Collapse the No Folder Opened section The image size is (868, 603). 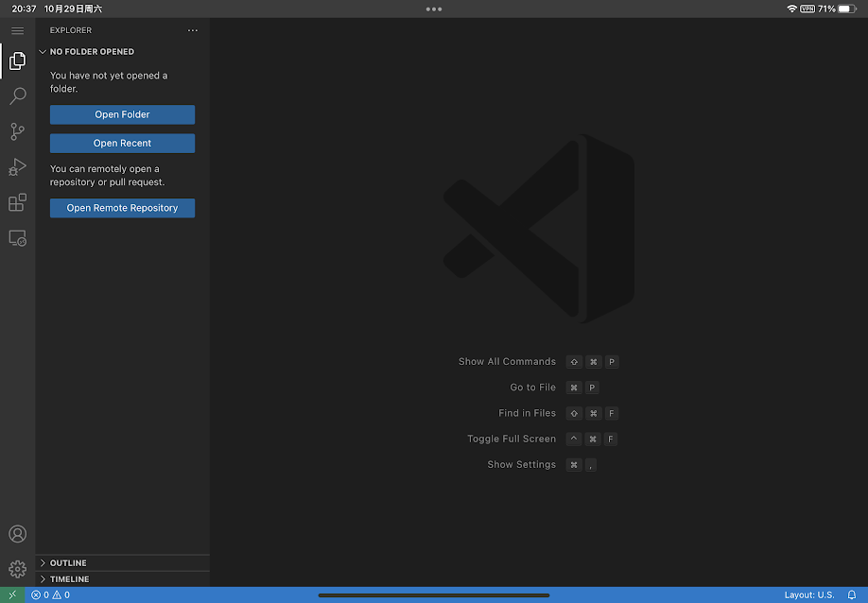(x=122, y=51)
